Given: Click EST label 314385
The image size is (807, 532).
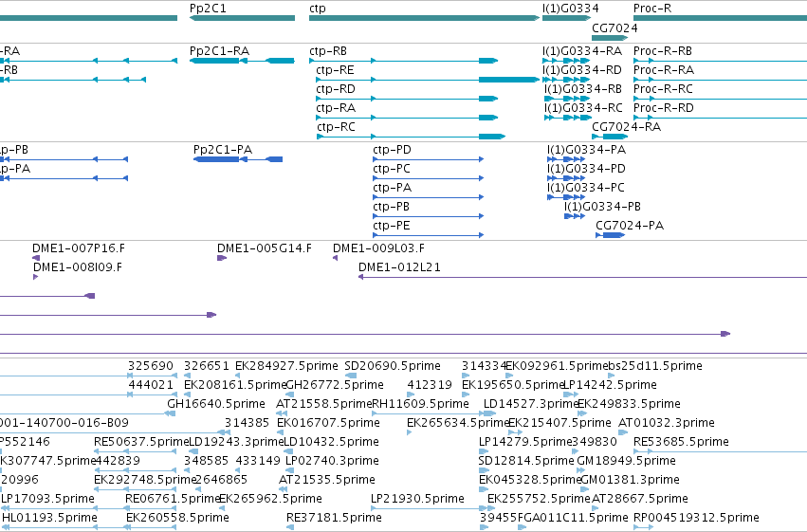Looking at the screenshot, I should click(248, 424).
